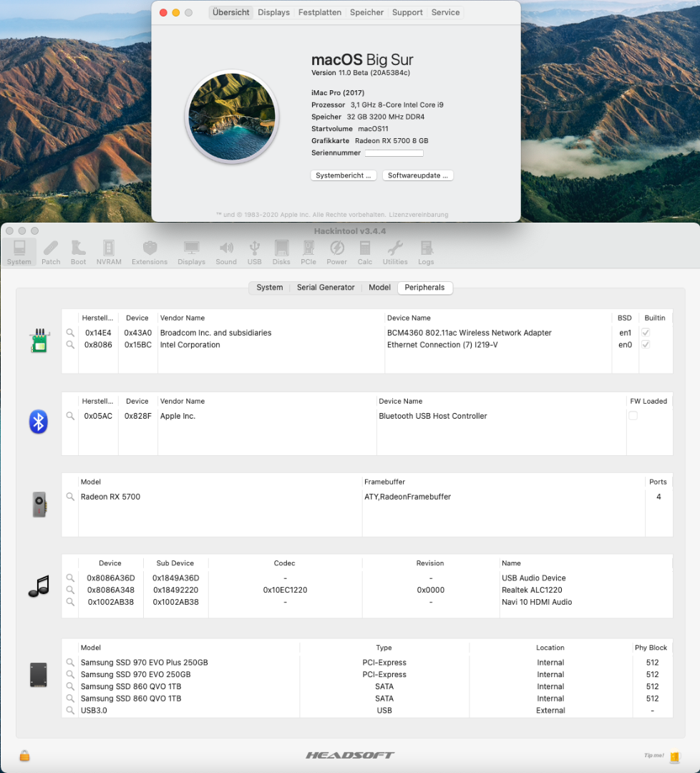Open the NVRAM toolbar section
The width and height of the screenshot is (700, 773).
point(109,251)
